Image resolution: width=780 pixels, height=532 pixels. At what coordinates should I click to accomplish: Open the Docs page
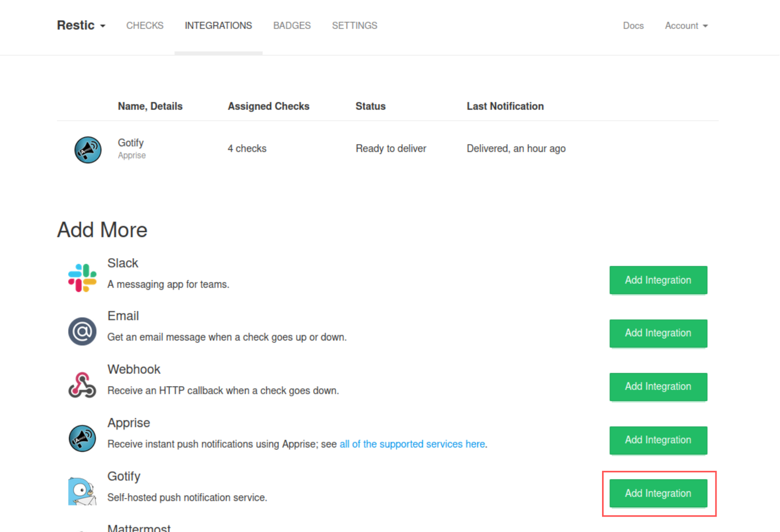tap(633, 25)
